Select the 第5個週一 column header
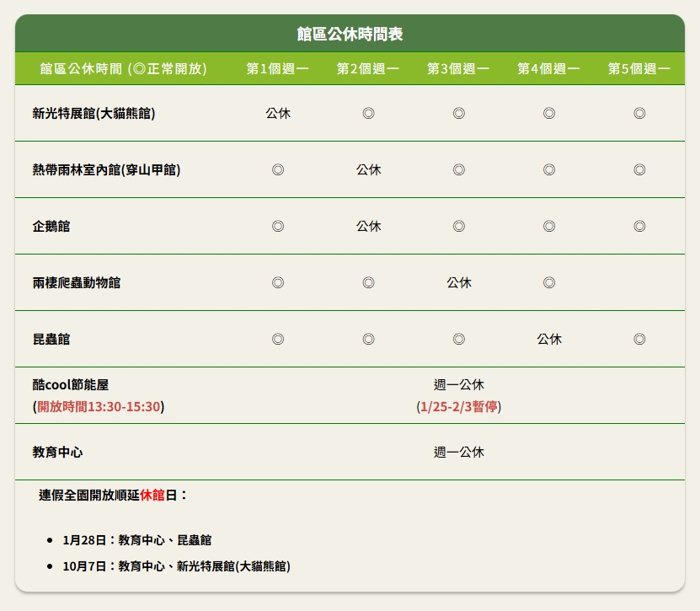Image resolution: width=700 pixels, height=611 pixels. 639,69
